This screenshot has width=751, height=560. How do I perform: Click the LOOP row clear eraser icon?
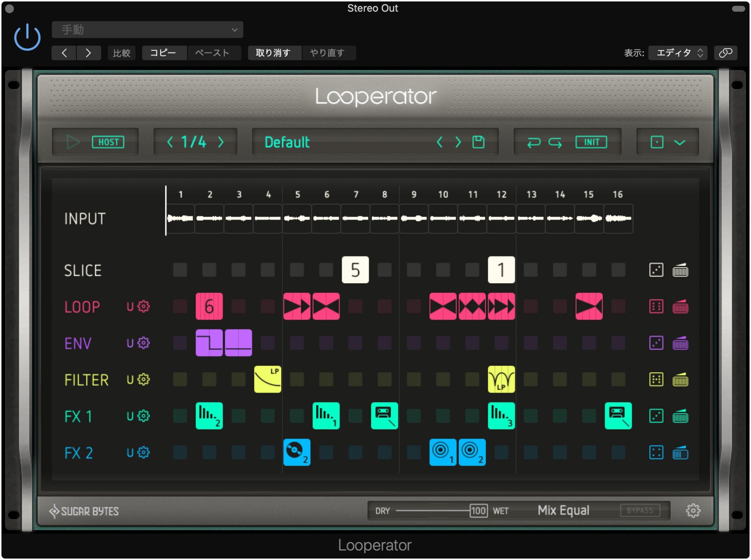point(680,306)
